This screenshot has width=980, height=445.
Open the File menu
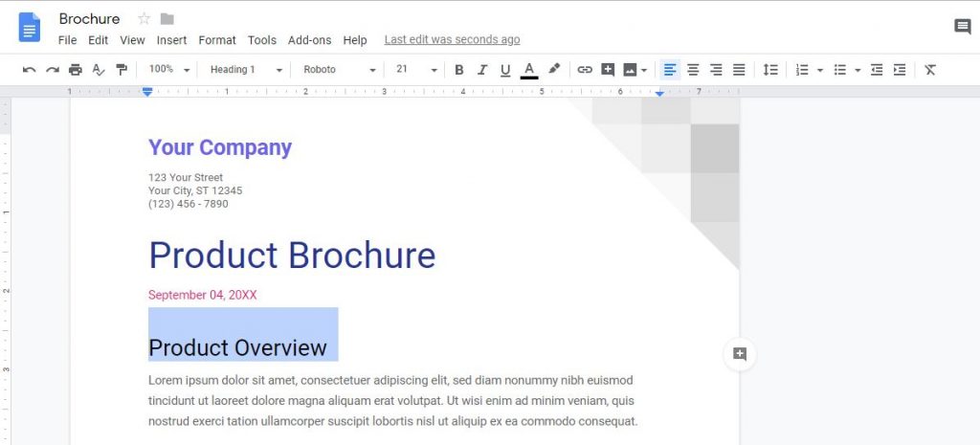click(68, 40)
